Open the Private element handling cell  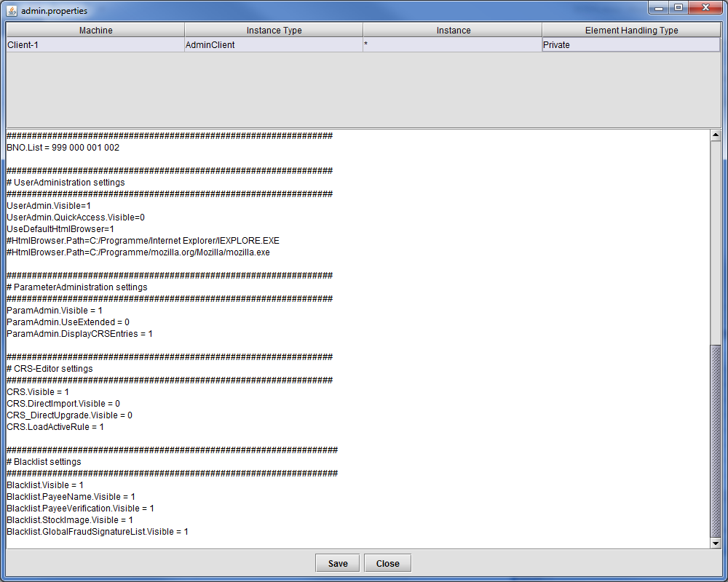[631, 45]
